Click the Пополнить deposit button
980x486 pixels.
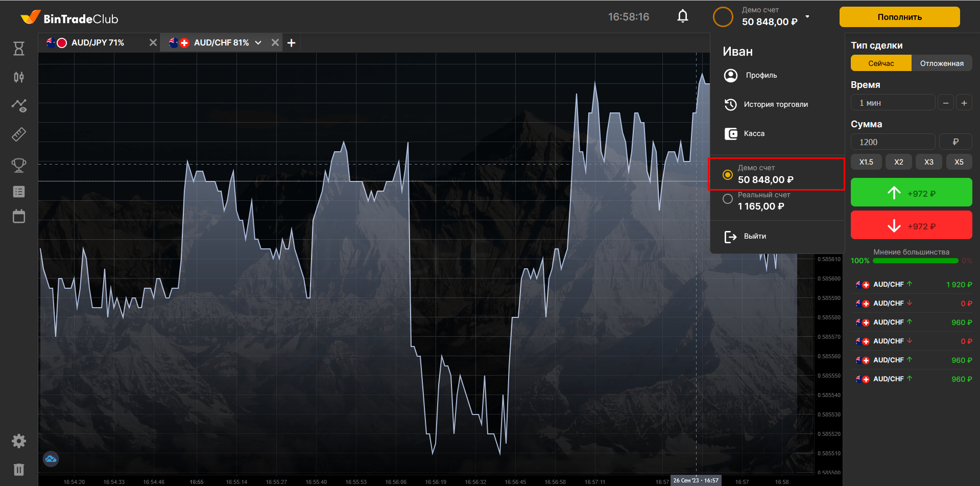(x=899, y=17)
